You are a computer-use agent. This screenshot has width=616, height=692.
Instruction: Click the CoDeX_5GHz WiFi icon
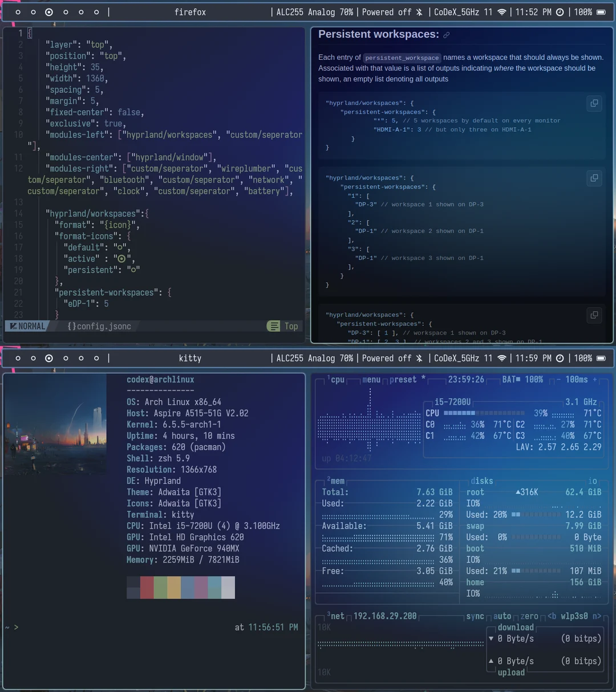pyautogui.click(x=502, y=11)
